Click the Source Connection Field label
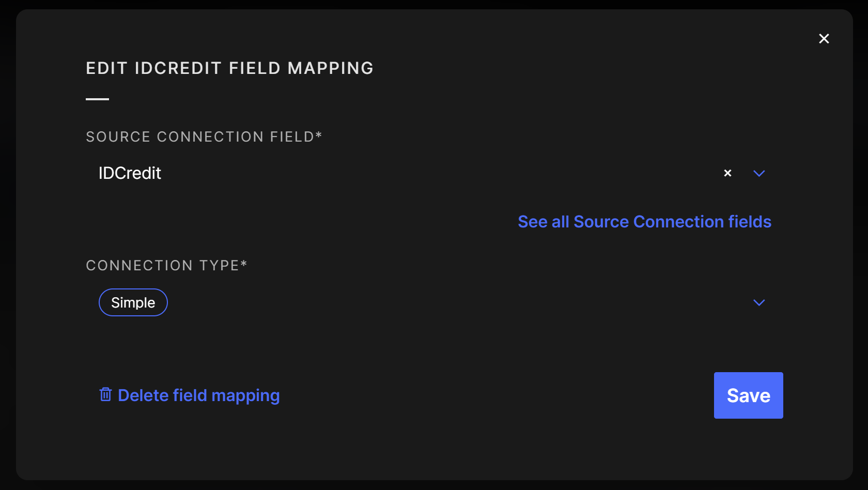Screen dimensions: 868x490 [x=200, y=137]
